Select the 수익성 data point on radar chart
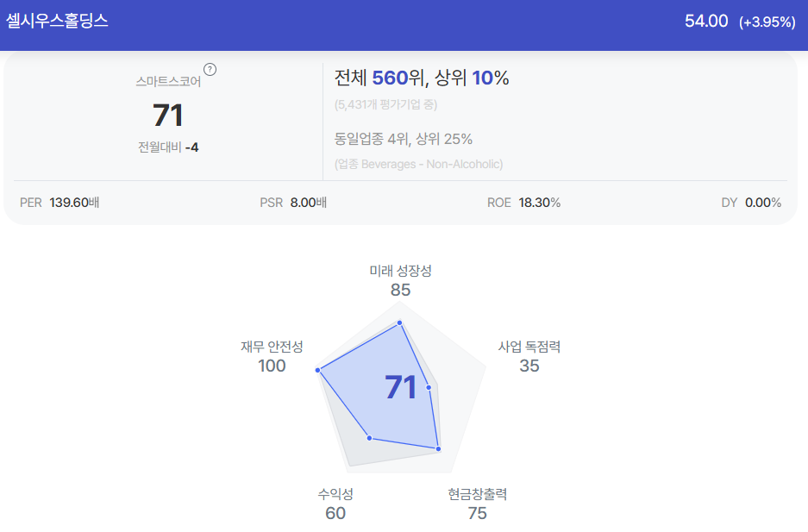 369,438
